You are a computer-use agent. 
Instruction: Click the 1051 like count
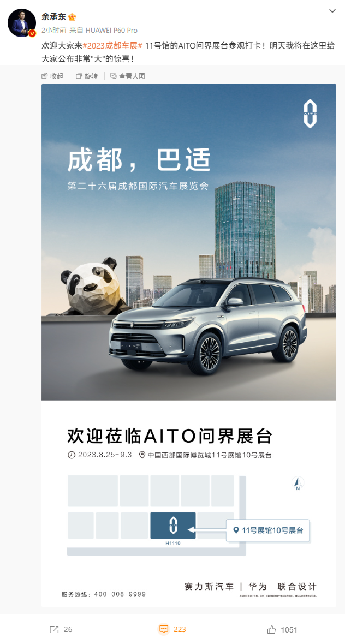point(289,629)
